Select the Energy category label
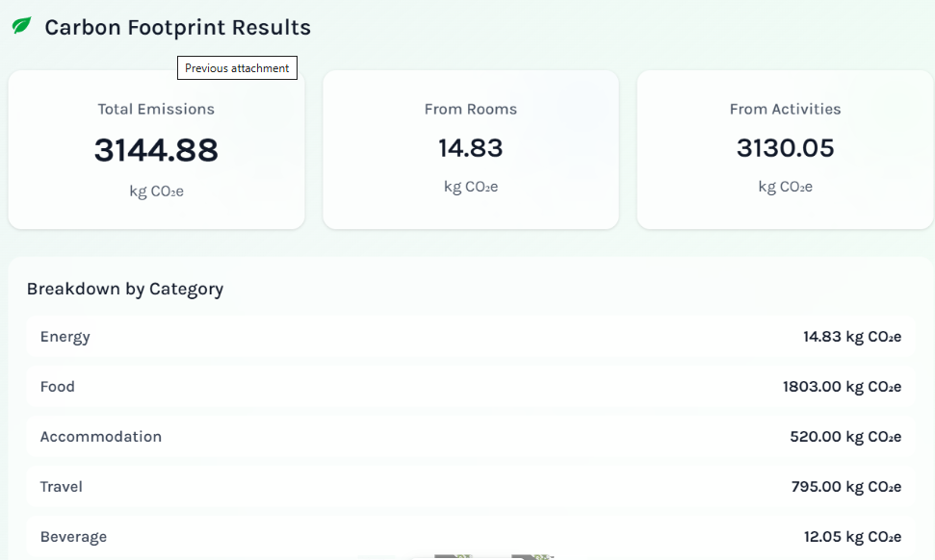 pyautogui.click(x=65, y=337)
